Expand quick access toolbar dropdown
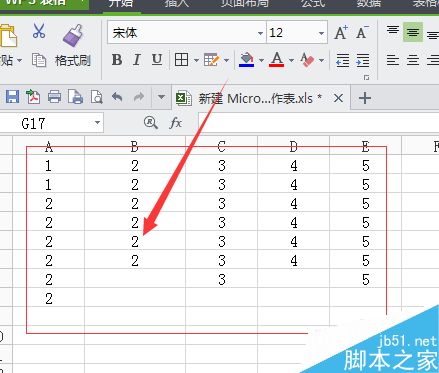Image resolution: width=439 pixels, height=373 pixels. pyautogui.click(x=161, y=97)
